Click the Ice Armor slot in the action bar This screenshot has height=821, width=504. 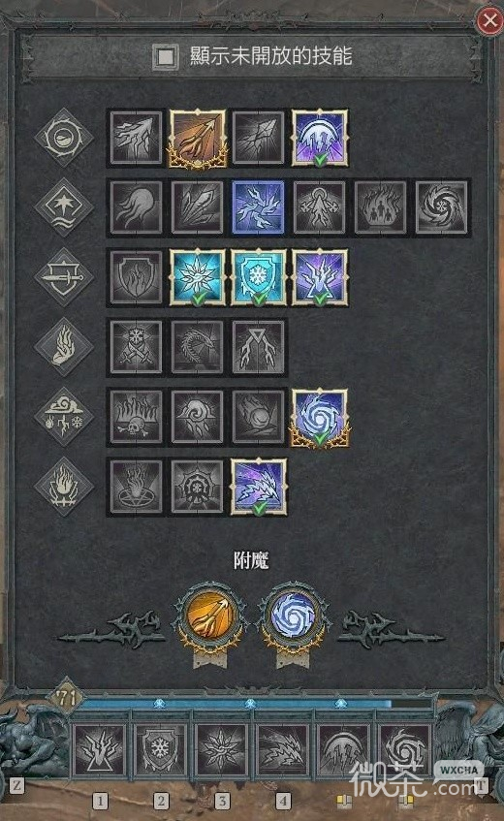coord(160,750)
